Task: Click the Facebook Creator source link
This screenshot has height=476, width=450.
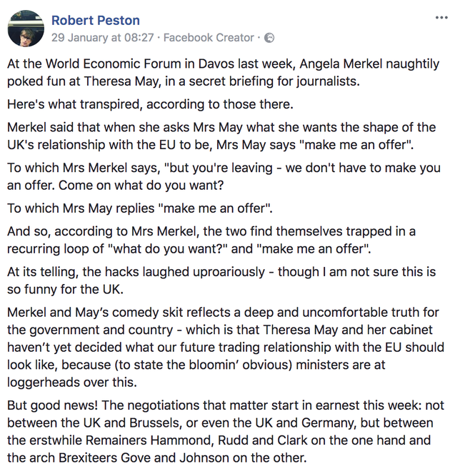Action: tap(209, 38)
